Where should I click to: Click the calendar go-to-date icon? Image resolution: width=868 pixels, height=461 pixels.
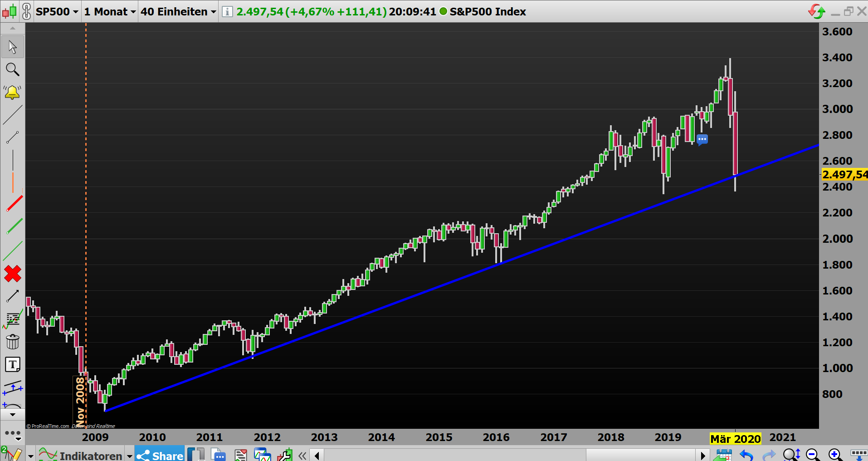coord(723,455)
